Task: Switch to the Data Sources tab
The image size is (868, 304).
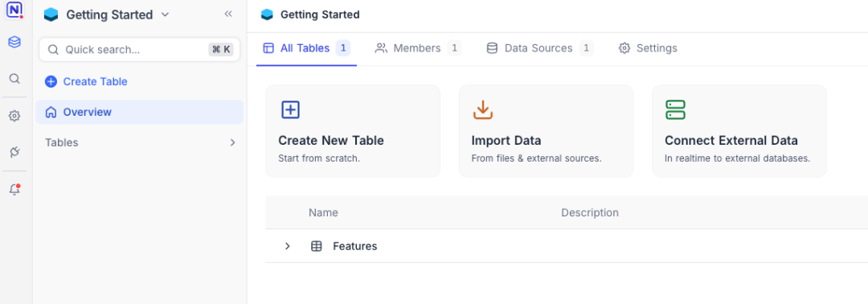Action: coord(539,48)
